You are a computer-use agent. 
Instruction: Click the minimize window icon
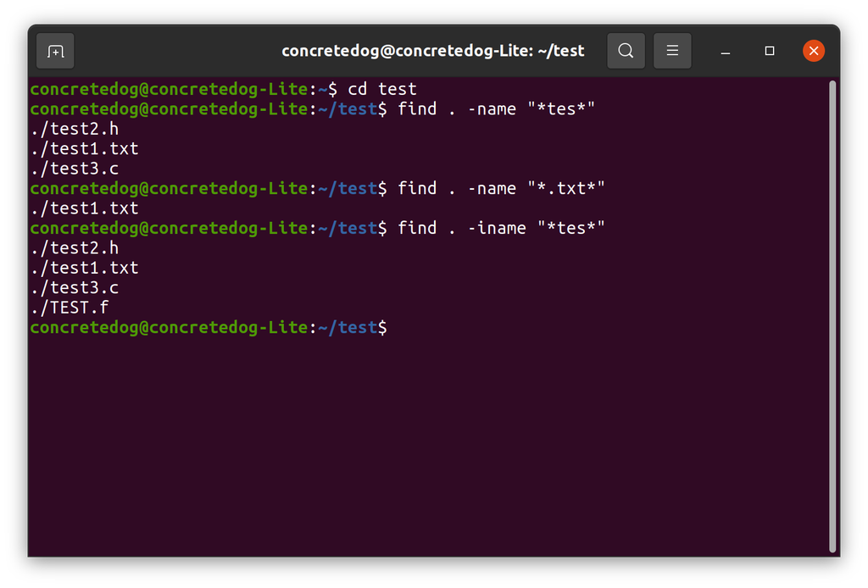pos(725,51)
